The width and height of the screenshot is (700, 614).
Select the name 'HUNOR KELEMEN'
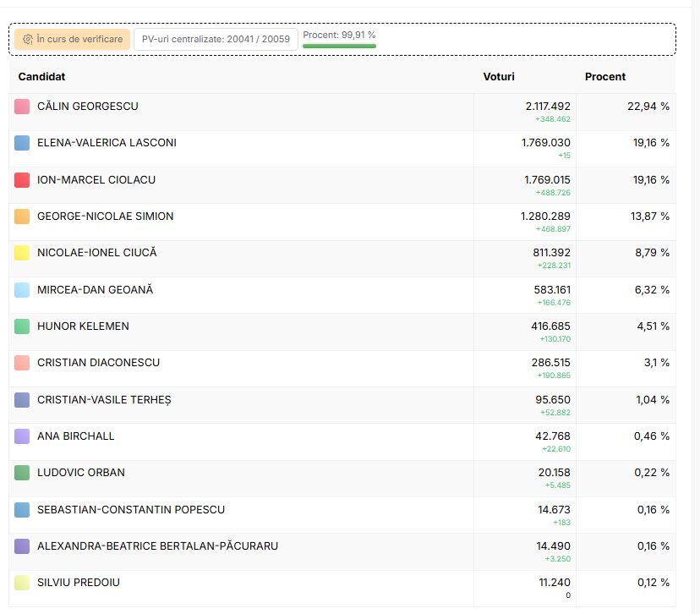[83, 326]
